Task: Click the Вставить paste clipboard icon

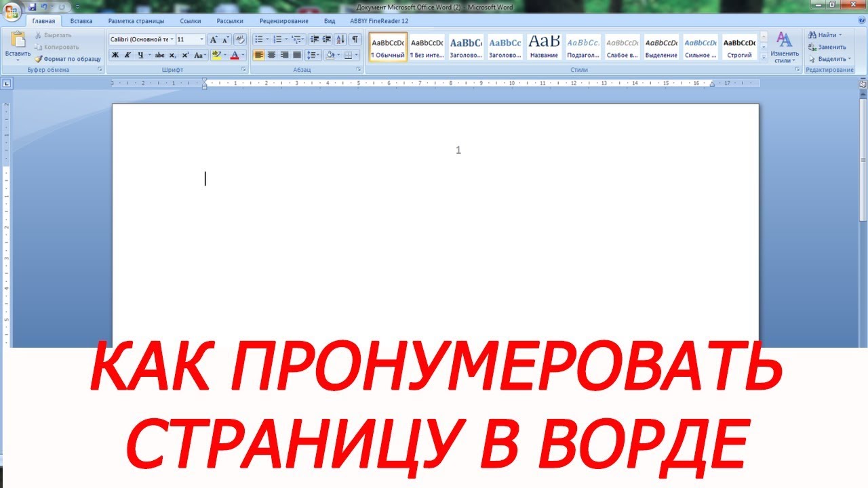Action: (18, 40)
